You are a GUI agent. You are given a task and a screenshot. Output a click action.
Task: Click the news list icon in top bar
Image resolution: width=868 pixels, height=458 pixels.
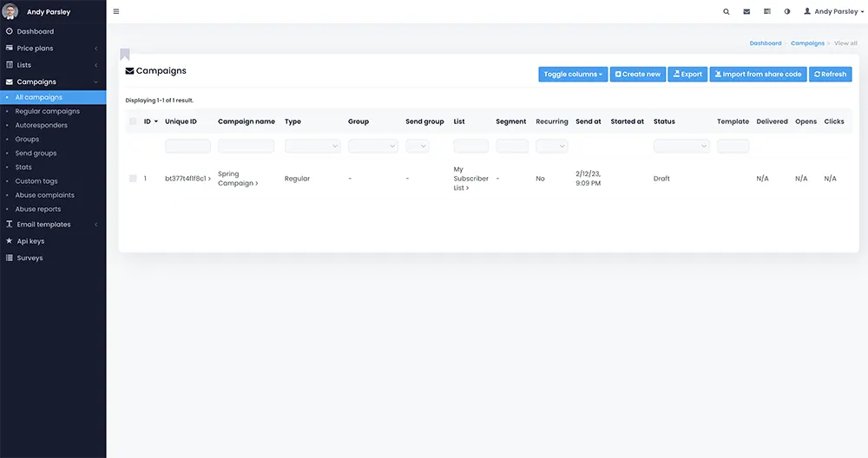click(x=767, y=11)
